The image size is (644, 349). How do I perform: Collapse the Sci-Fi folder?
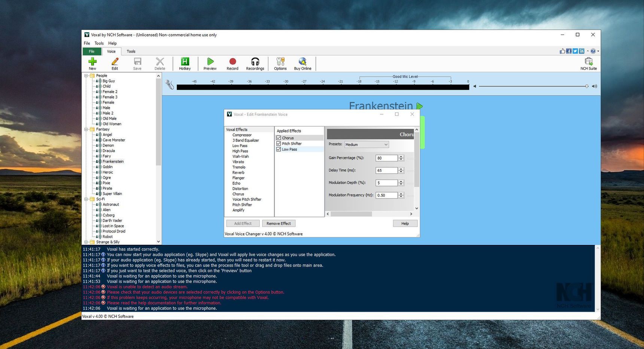pyautogui.click(x=86, y=199)
